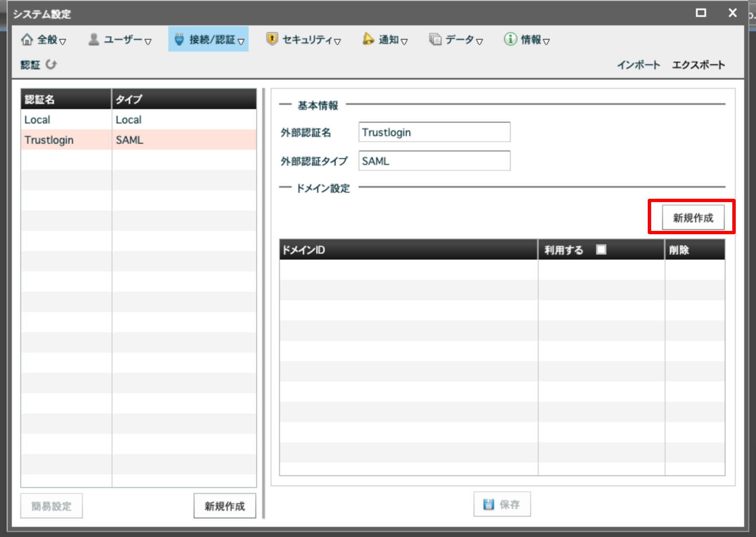Image resolution: width=756 pixels, height=537 pixels.
Task: Click the notification bell icon
Action: point(368,39)
